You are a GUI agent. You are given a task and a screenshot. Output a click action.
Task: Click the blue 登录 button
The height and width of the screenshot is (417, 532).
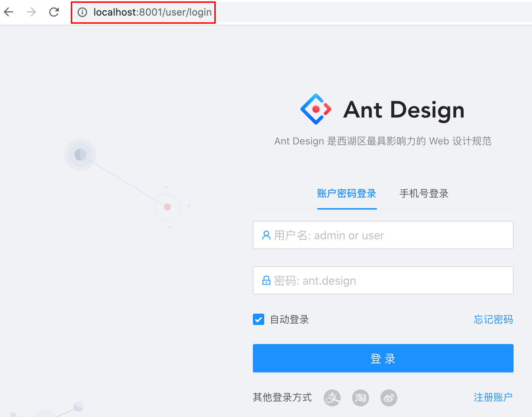coord(383,358)
